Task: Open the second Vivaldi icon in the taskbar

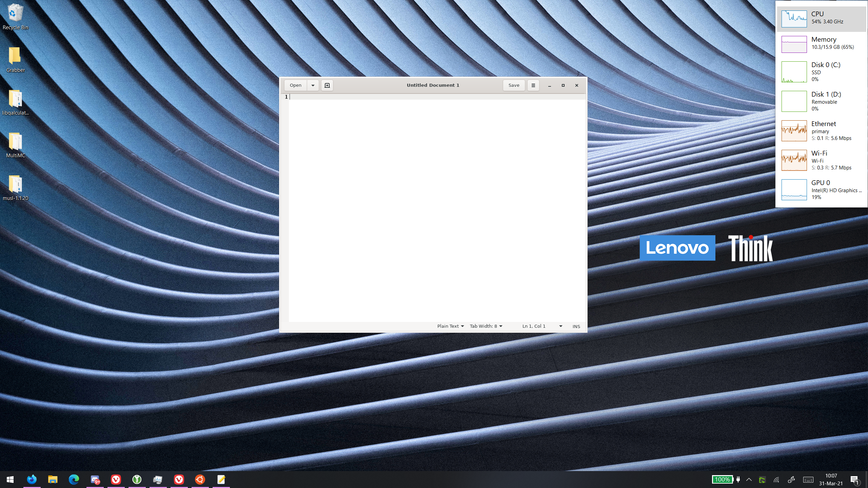Action: tap(179, 480)
